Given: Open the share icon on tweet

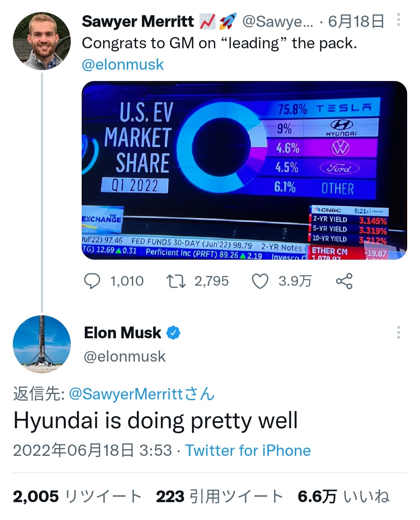Looking at the screenshot, I should click(344, 281).
